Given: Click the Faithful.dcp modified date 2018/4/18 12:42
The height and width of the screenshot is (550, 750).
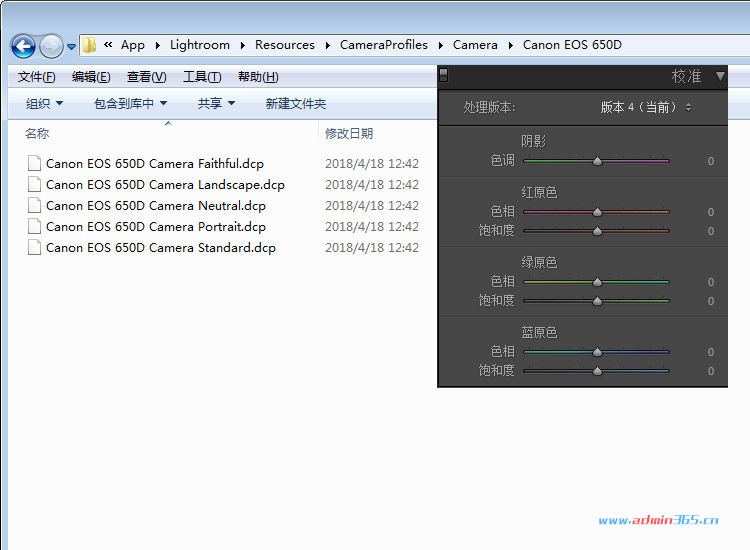Looking at the screenshot, I should (372, 164).
